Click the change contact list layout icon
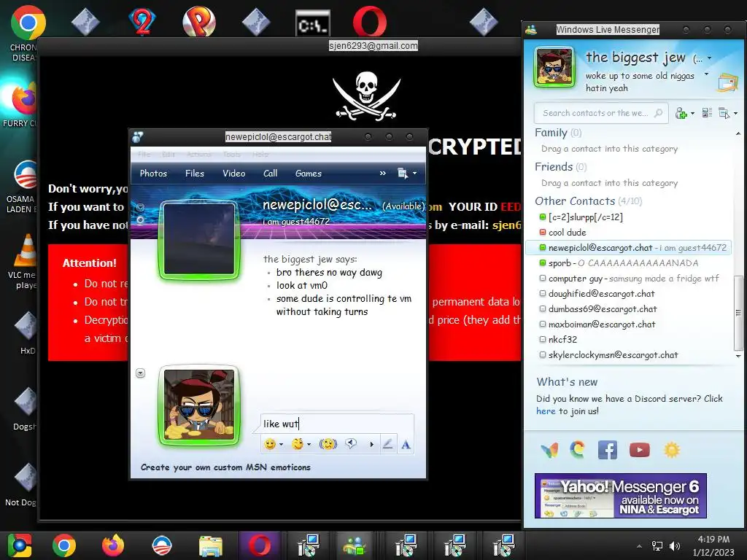The height and width of the screenshot is (560, 747). 707,113
